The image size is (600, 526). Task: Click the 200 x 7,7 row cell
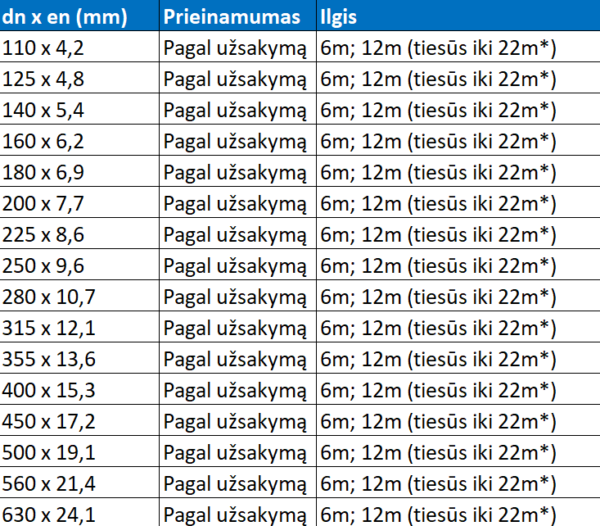79,202
